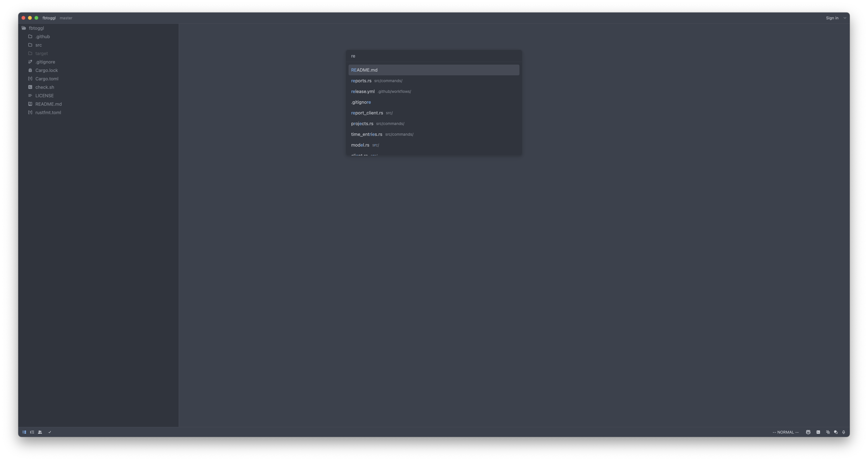The image size is (868, 461).
Task: Select .gitignore in the file finder results
Action: [x=434, y=102]
